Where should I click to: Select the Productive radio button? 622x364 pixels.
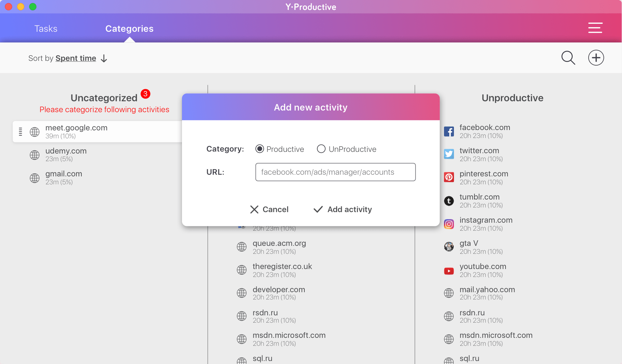pos(260,149)
